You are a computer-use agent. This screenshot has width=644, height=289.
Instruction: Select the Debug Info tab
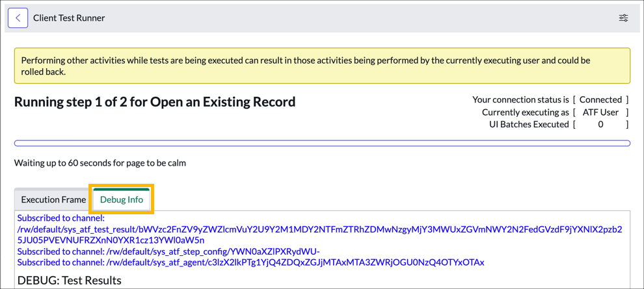122,200
